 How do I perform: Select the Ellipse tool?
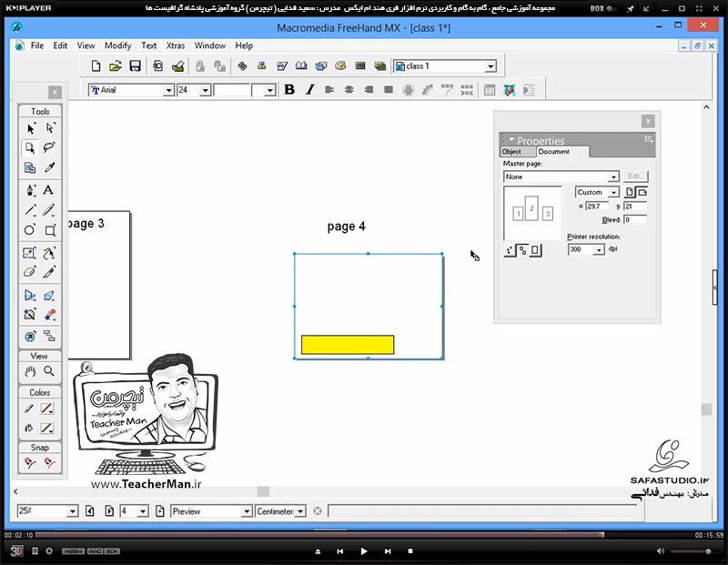tap(30, 230)
